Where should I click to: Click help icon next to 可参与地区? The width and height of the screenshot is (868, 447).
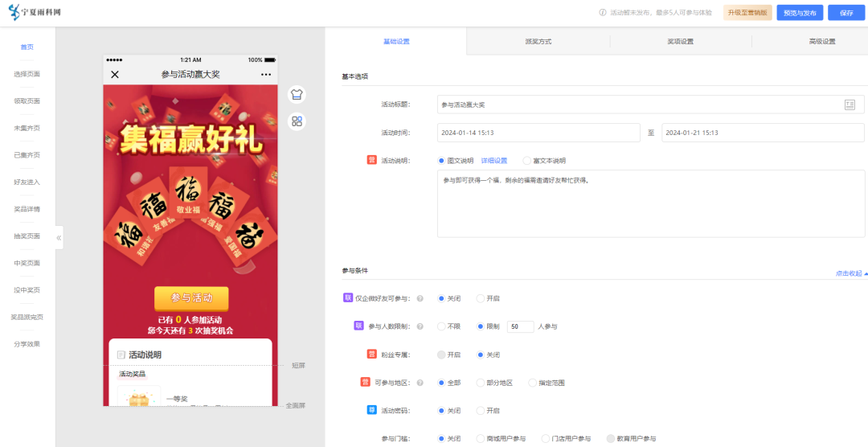tap(420, 383)
